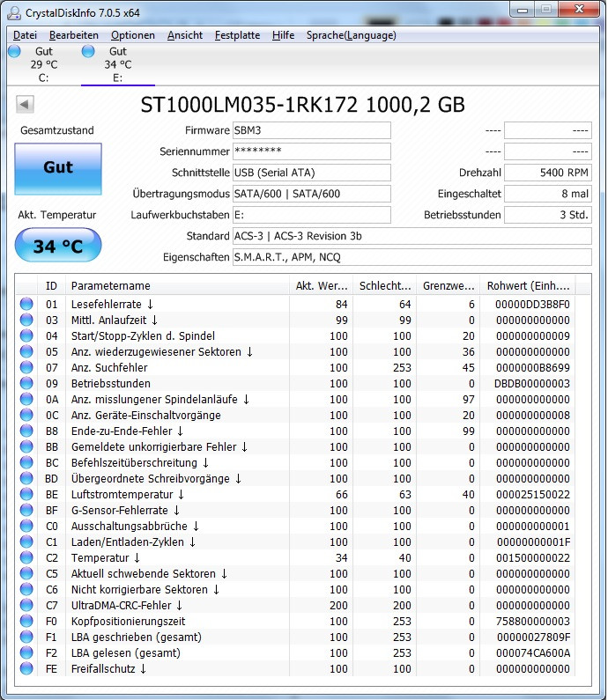Select raw value 00000DD3B8F0 of Lesefehlerrate
Image resolution: width=608 pixels, height=700 pixels.
coord(532,305)
